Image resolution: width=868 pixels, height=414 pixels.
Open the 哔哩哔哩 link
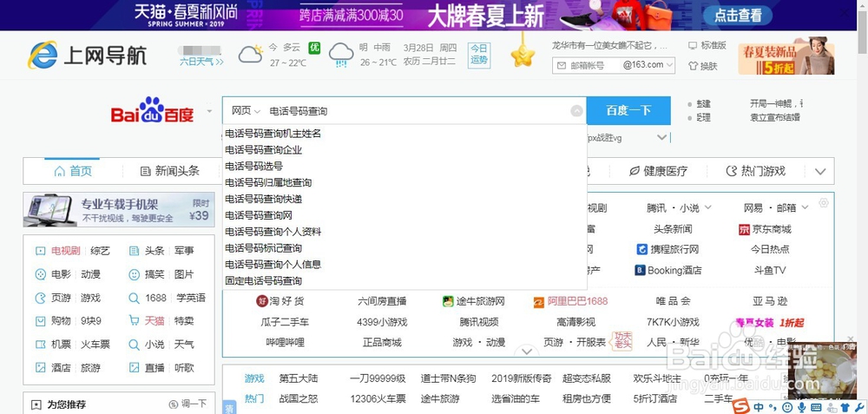pos(285,343)
